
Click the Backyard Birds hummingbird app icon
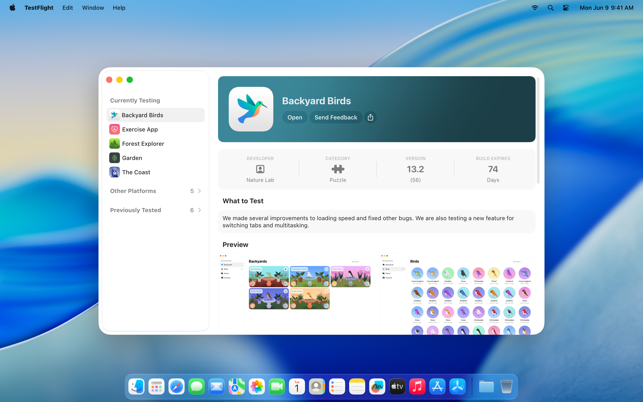point(251,109)
